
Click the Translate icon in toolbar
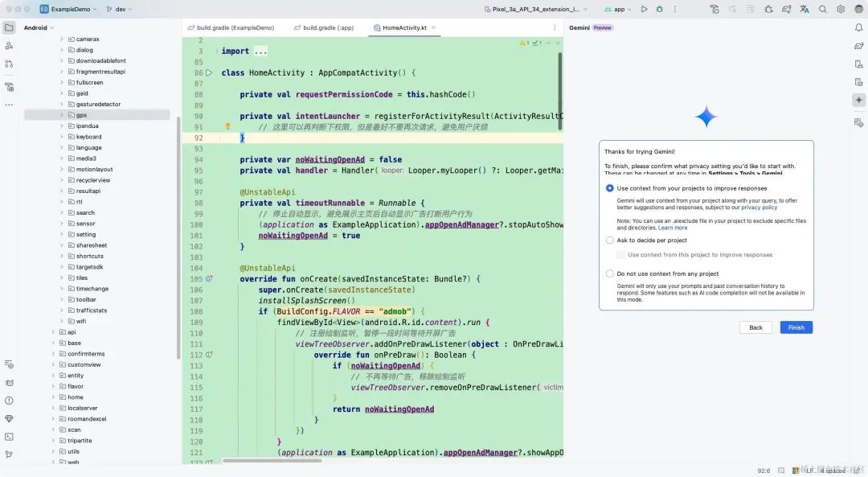805,9
